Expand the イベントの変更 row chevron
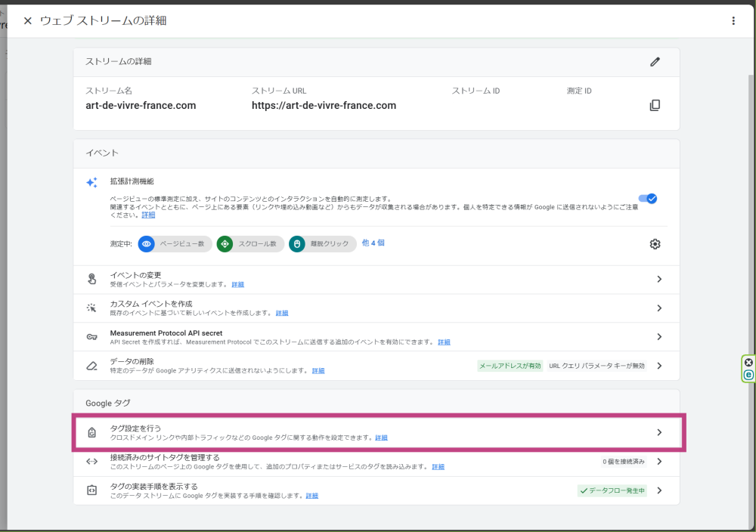The height and width of the screenshot is (532, 756). 659,279
